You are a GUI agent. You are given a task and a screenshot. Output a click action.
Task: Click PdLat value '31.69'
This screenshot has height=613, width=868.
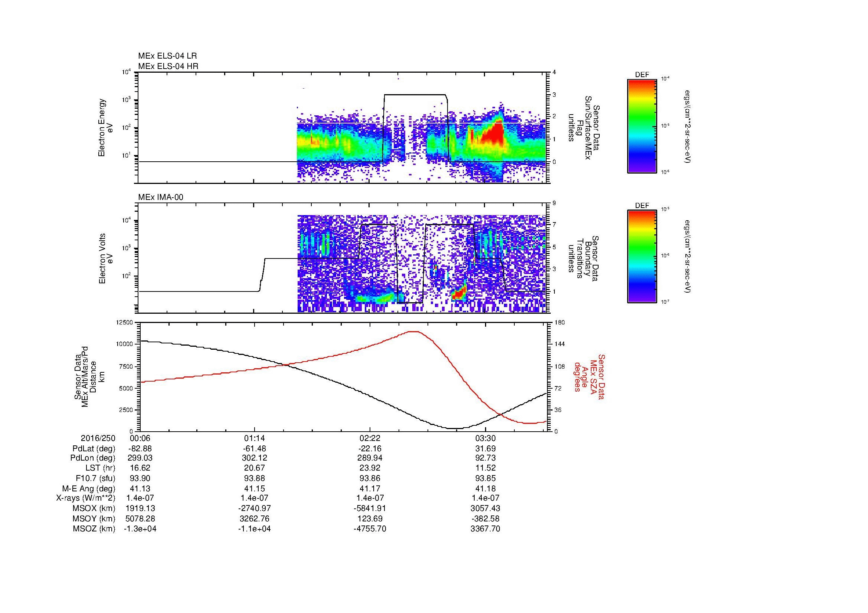(x=485, y=449)
